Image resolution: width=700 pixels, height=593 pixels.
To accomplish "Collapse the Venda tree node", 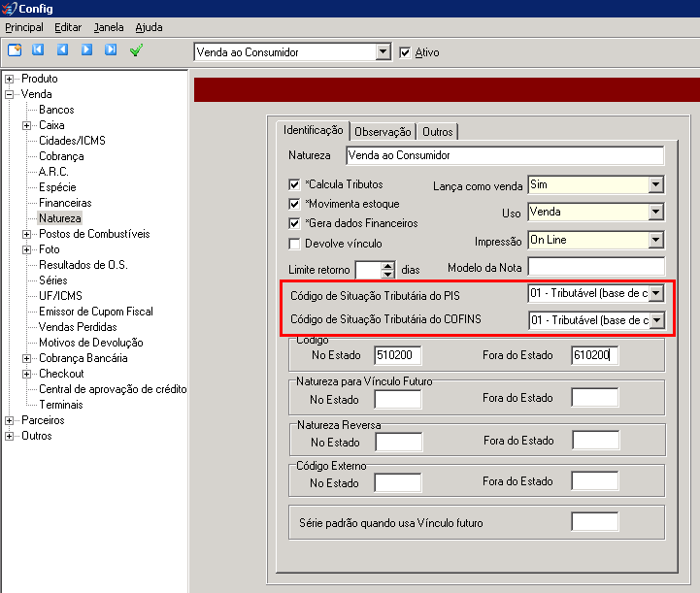I will (x=9, y=94).
